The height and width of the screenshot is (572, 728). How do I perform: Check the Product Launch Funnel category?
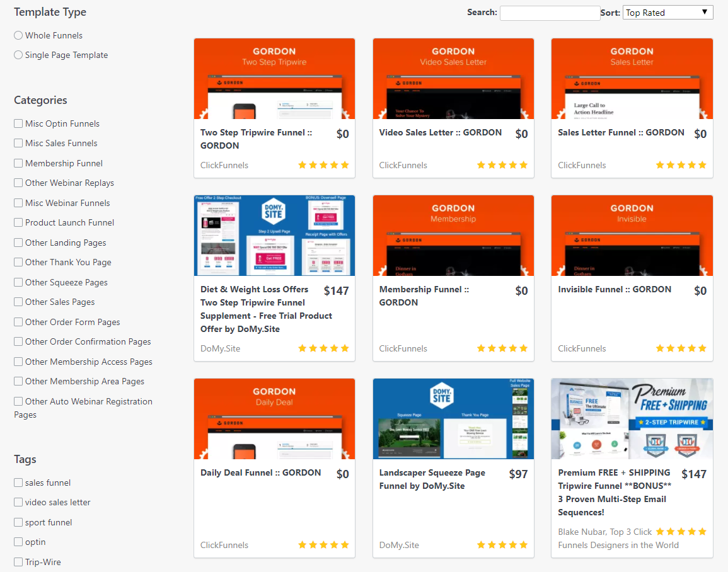(x=18, y=222)
